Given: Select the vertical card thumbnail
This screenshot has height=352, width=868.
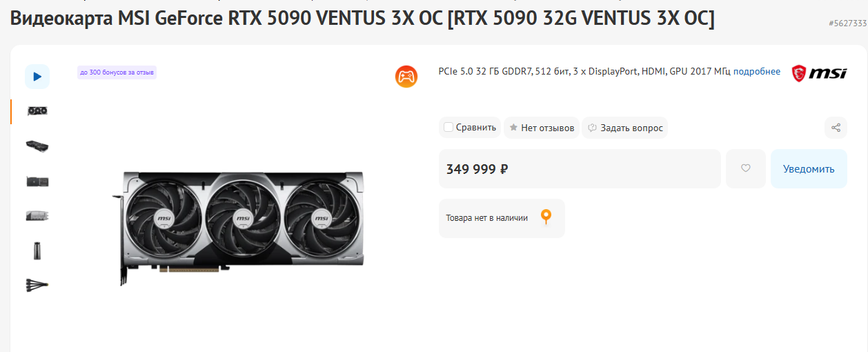Looking at the screenshot, I should 37,251.
